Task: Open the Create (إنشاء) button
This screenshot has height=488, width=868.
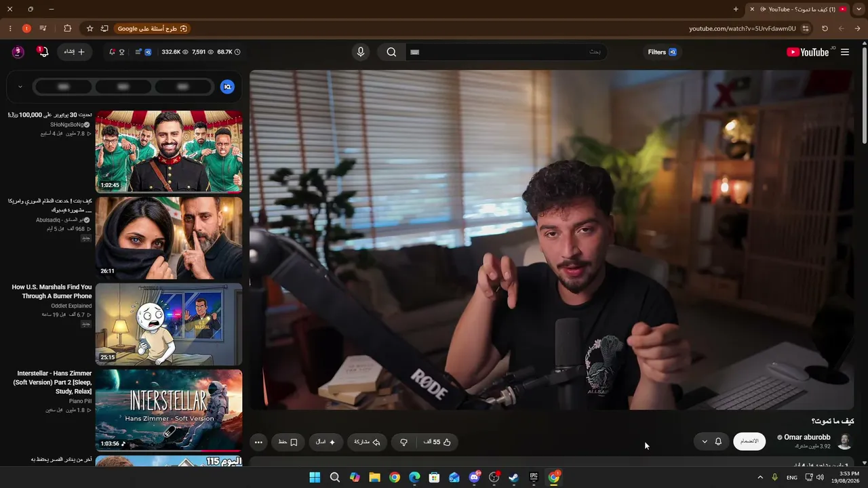Action: (x=75, y=52)
